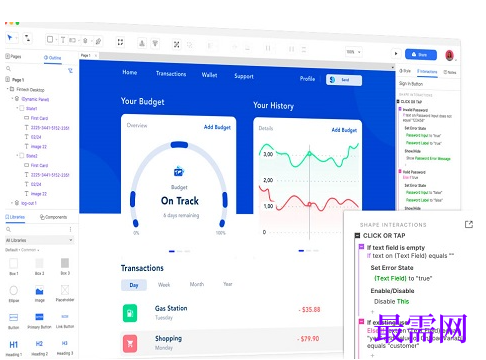Pick the Button widget
Screen dimensions: 486x360
pos(14,321)
